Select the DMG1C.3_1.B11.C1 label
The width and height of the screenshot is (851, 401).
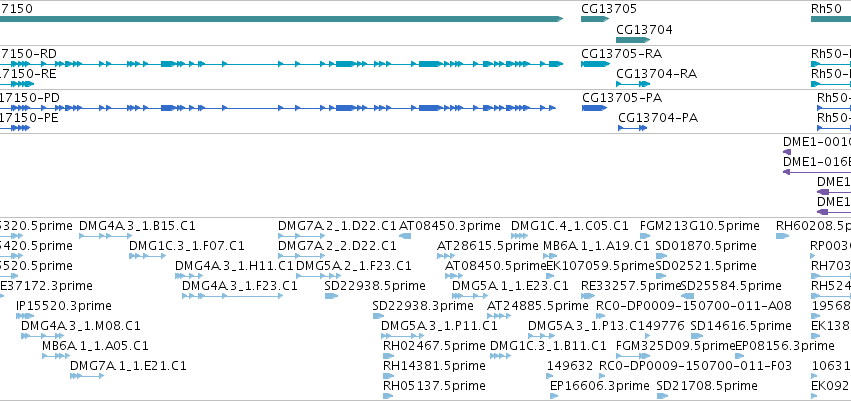[x=548, y=346]
